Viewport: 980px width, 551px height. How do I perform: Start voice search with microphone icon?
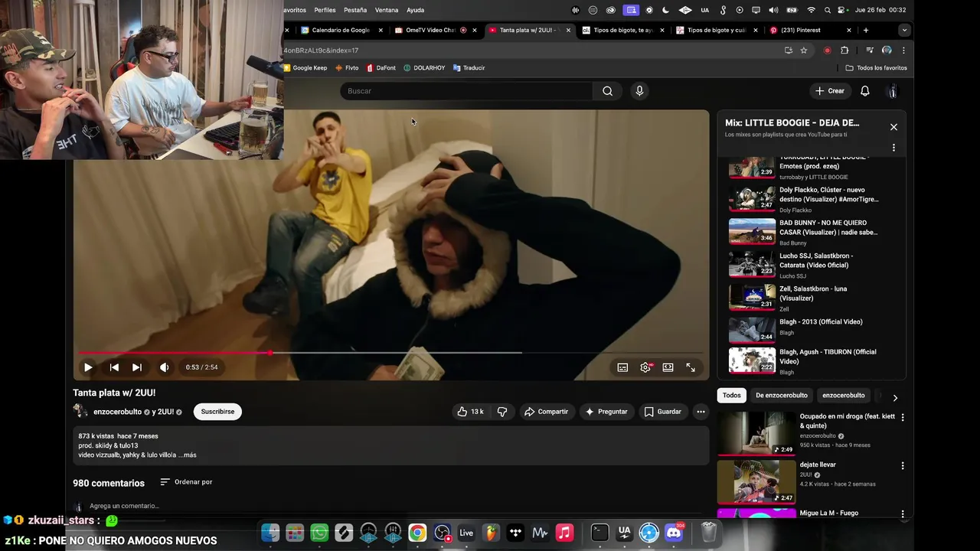[639, 91]
